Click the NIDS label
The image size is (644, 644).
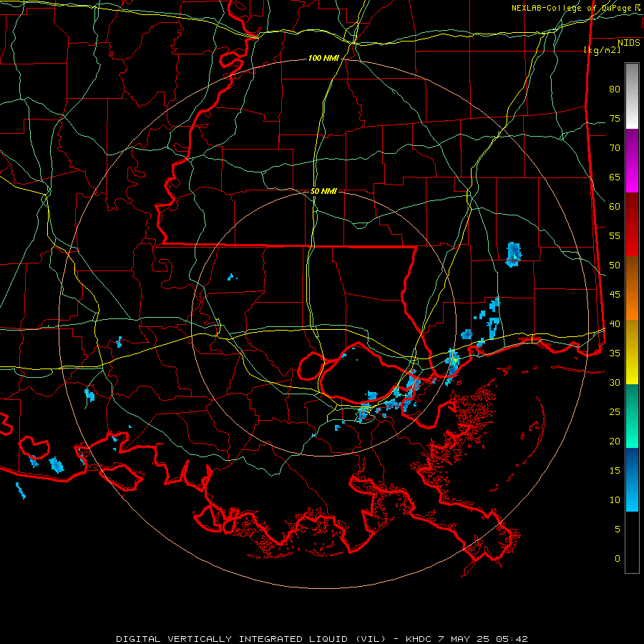(x=629, y=43)
